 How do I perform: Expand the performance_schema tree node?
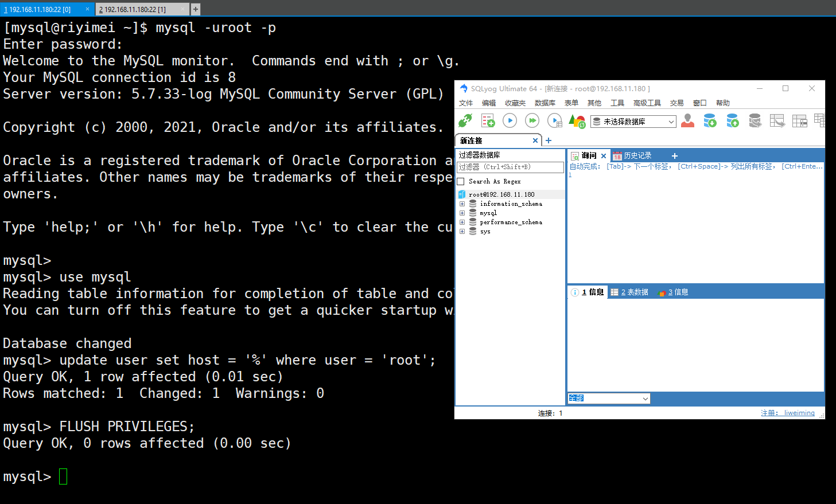click(x=462, y=222)
